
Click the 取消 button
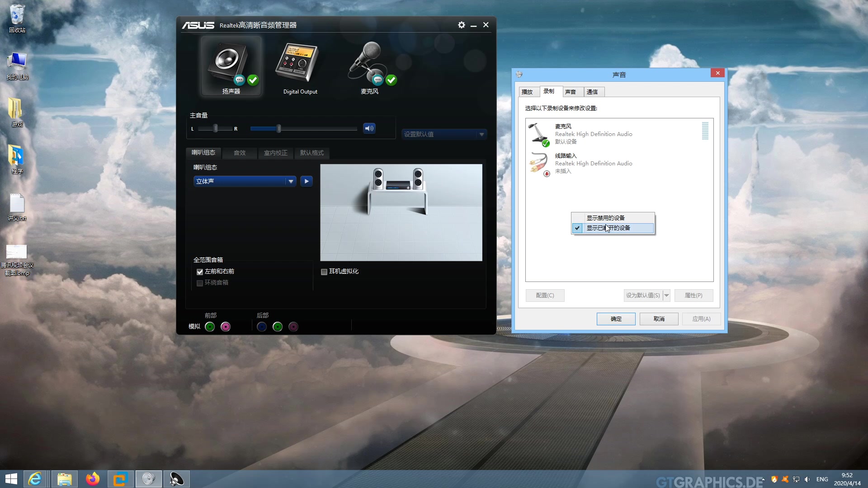tap(659, 319)
